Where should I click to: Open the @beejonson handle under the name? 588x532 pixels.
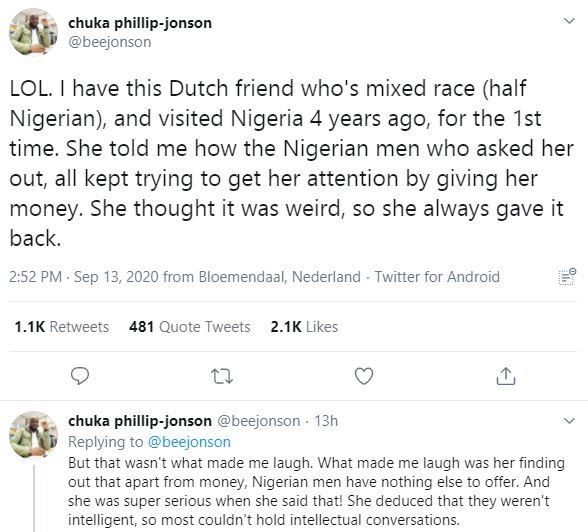(110, 42)
